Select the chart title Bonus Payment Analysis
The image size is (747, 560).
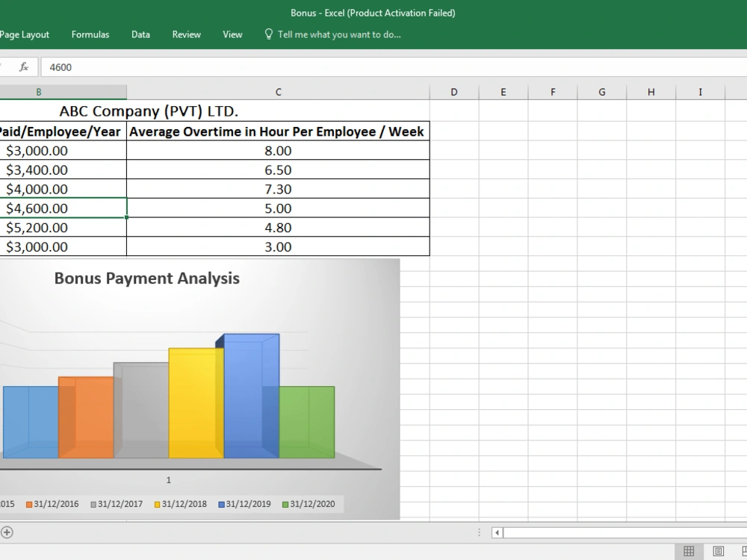point(146,278)
